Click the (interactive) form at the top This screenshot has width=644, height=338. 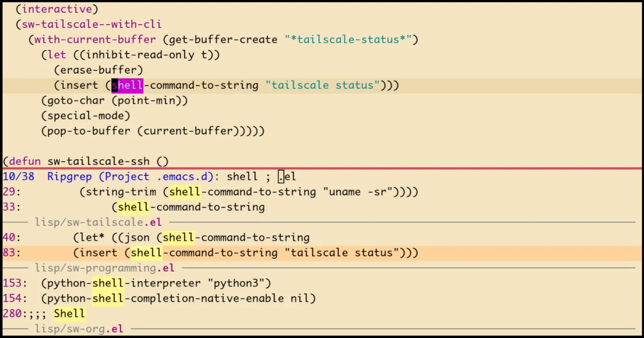[57, 9]
